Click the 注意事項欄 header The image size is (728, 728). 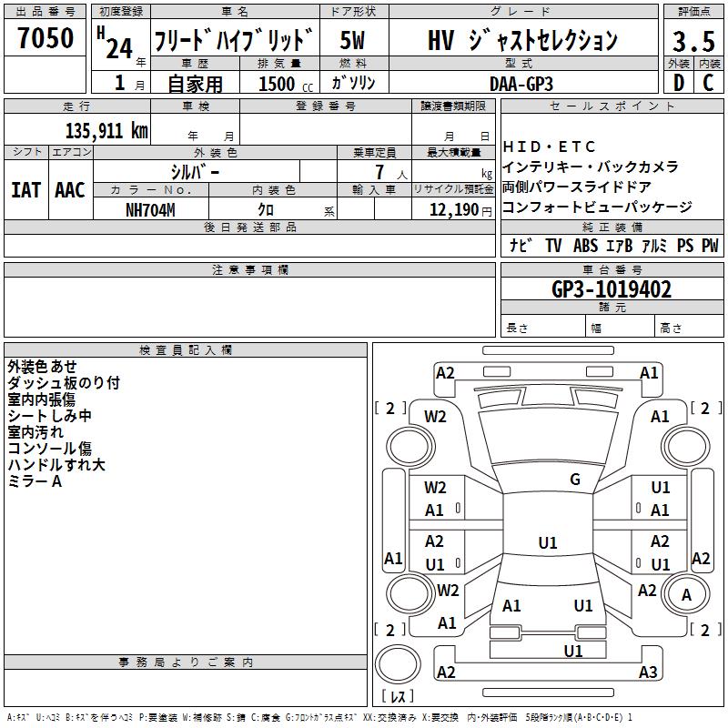(250, 269)
